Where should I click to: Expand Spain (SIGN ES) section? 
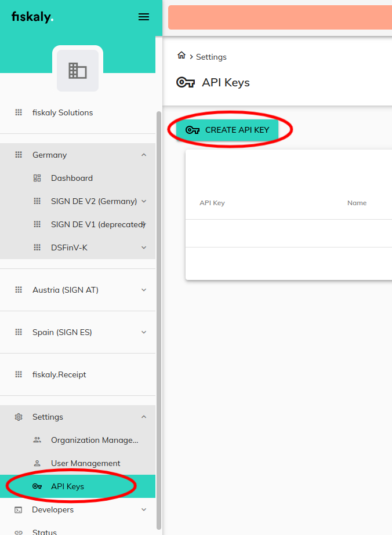tap(144, 332)
